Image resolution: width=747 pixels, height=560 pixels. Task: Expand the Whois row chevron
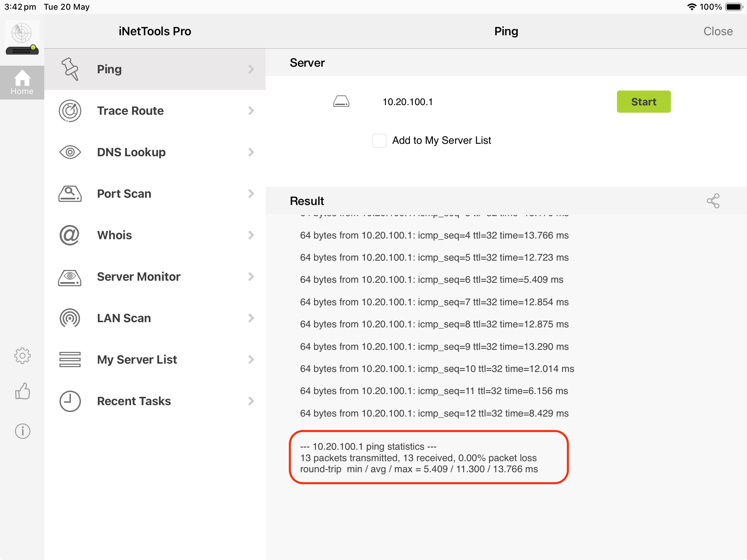tap(251, 235)
